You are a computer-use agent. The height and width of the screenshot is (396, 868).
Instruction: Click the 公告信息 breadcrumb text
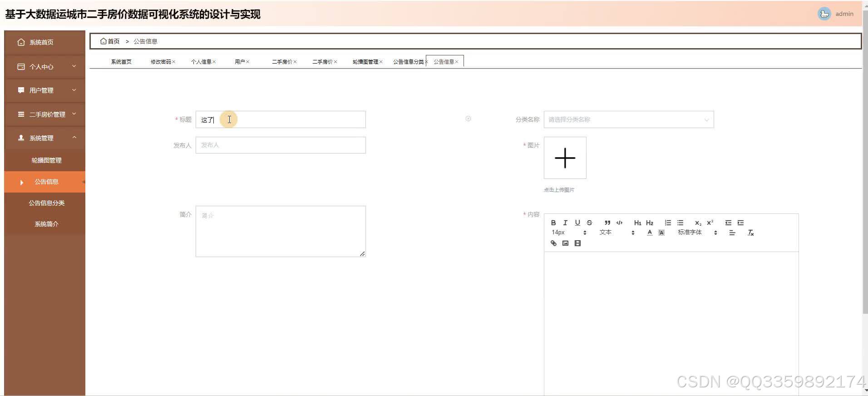tap(145, 41)
